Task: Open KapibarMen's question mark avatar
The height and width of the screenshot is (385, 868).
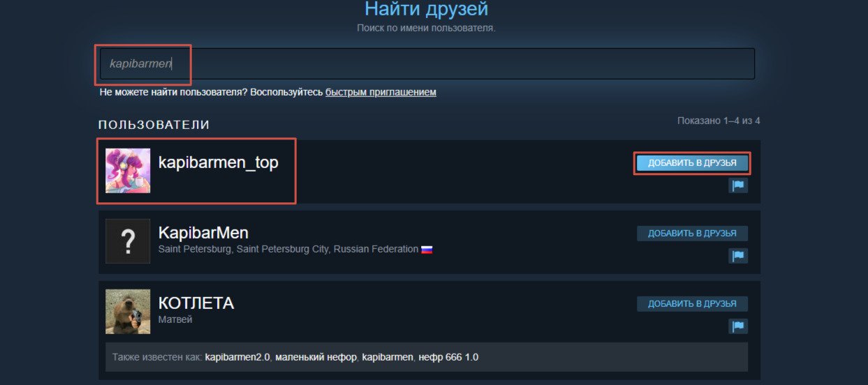Action: (128, 241)
